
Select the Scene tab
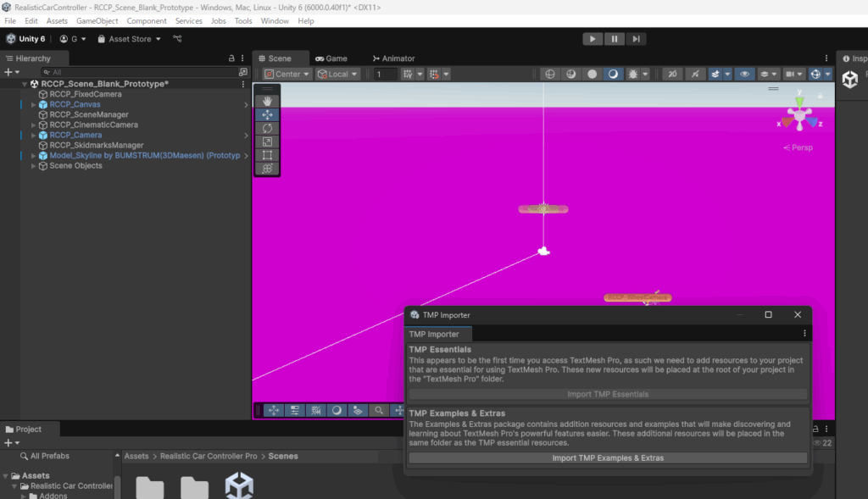pos(275,58)
